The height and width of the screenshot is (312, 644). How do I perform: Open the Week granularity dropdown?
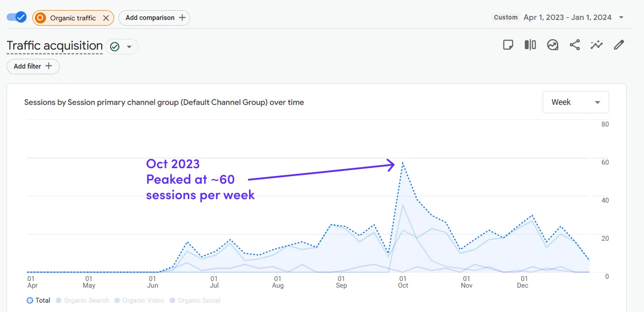coord(575,102)
